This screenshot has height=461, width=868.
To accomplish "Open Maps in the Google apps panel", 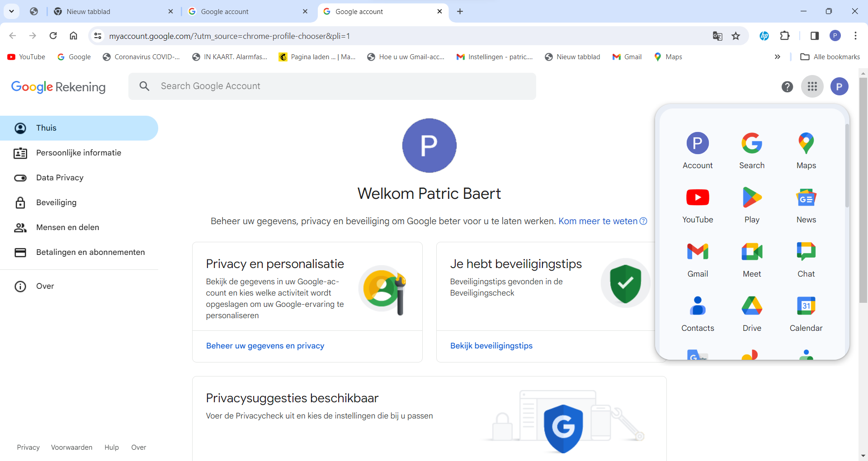I will tap(806, 151).
